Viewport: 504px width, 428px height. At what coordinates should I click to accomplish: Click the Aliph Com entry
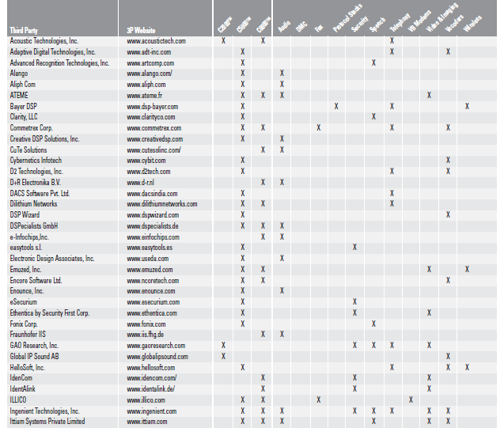(x=22, y=84)
